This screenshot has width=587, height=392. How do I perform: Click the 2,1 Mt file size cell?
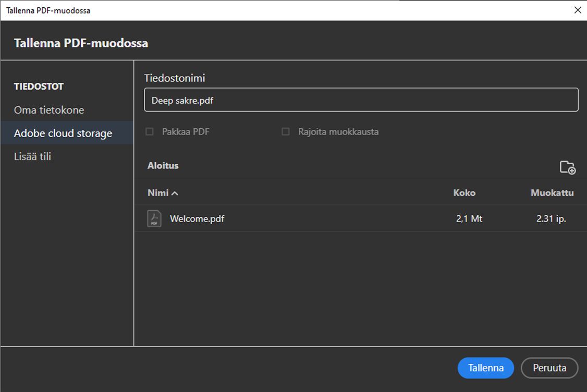pyautogui.click(x=469, y=219)
